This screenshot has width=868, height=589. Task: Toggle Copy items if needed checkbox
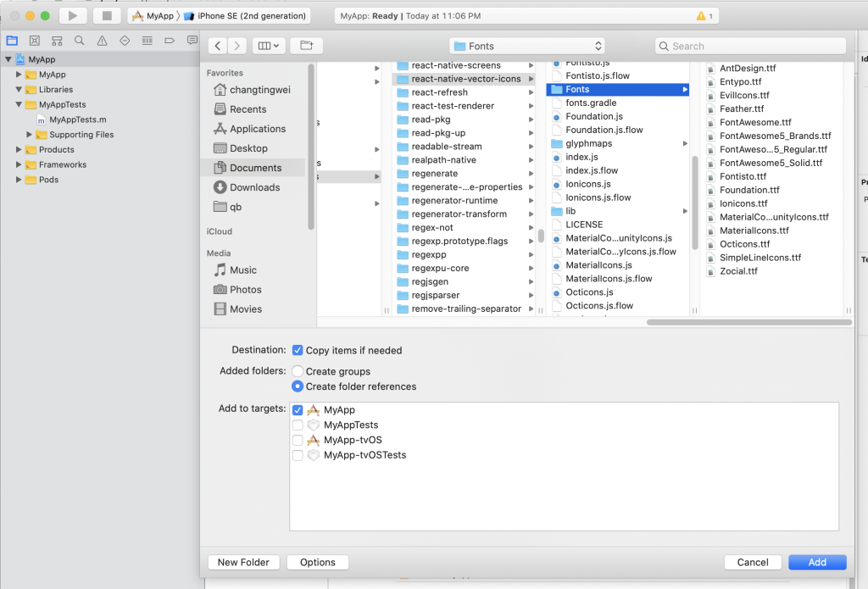pos(298,350)
